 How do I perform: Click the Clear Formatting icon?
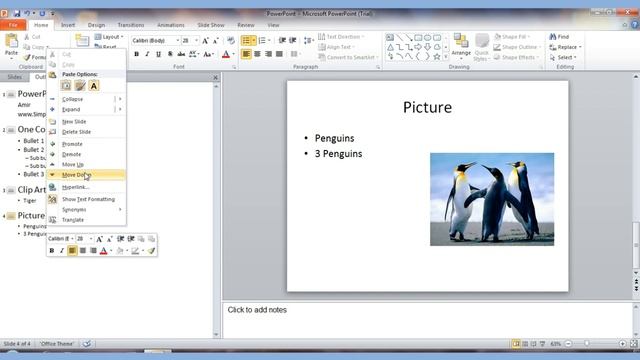click(x=231, y=40)
